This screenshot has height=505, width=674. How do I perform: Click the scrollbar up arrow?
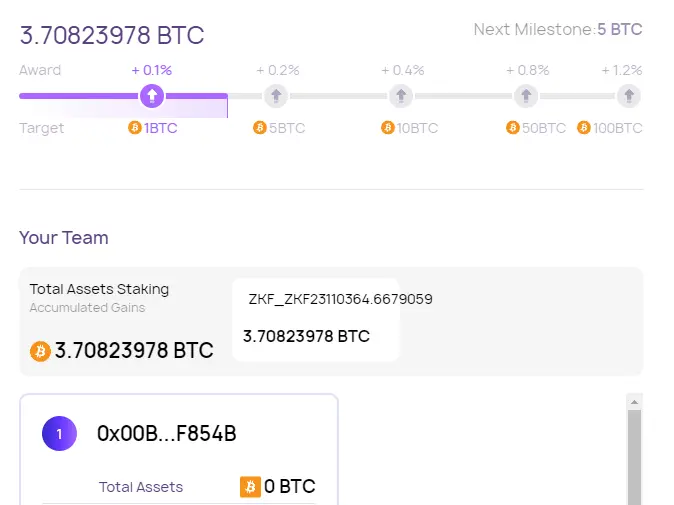[x=633, y=401]
